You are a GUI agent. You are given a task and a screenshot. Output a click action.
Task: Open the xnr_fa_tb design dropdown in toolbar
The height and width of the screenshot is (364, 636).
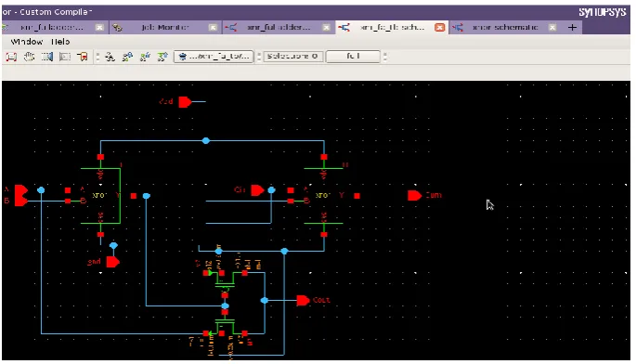tap(214, 57)
